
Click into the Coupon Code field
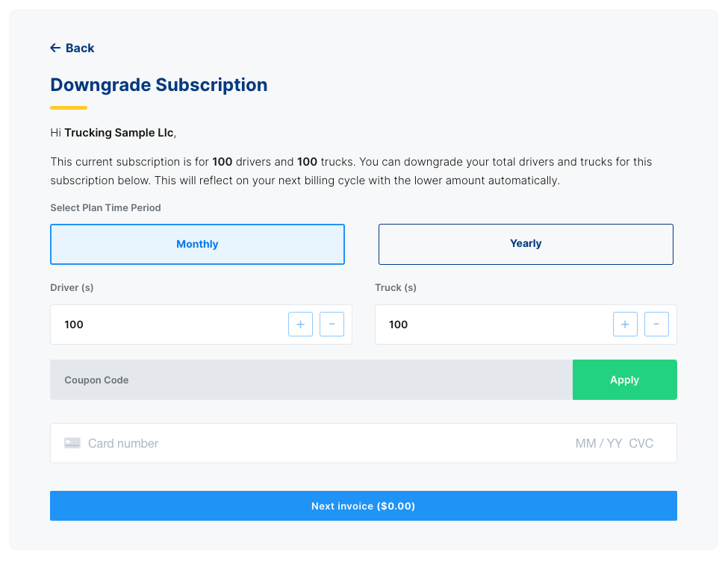point(311,380)
